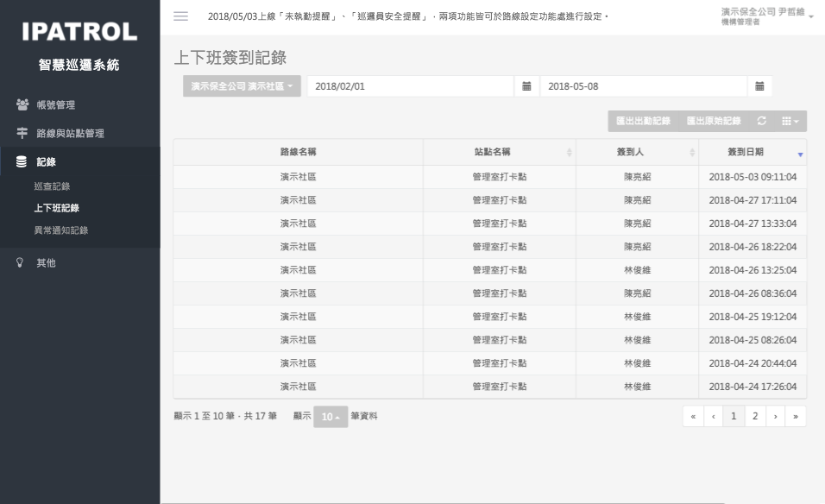
Task: Jump to last page with » button
Action: 795,416
